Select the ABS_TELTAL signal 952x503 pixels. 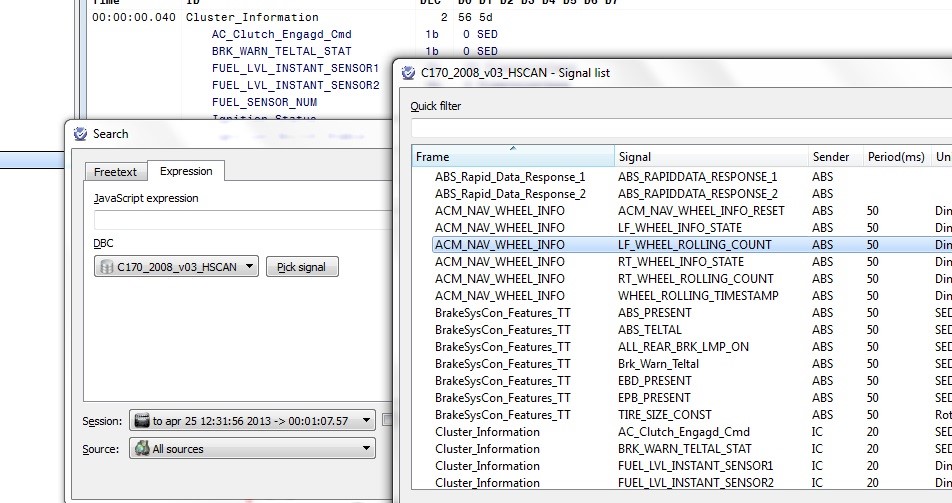point(650,330)
